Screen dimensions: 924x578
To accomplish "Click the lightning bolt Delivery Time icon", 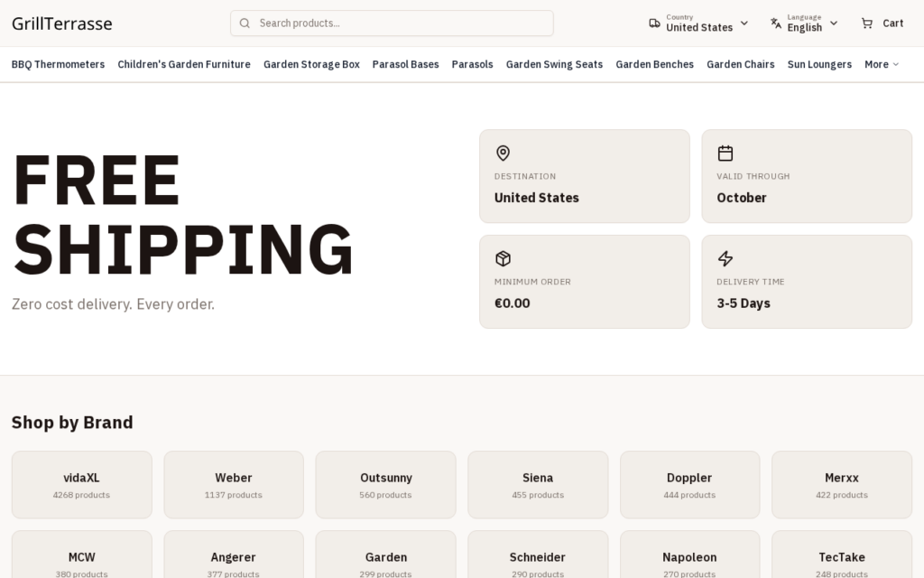I will (x=725, y=258).
